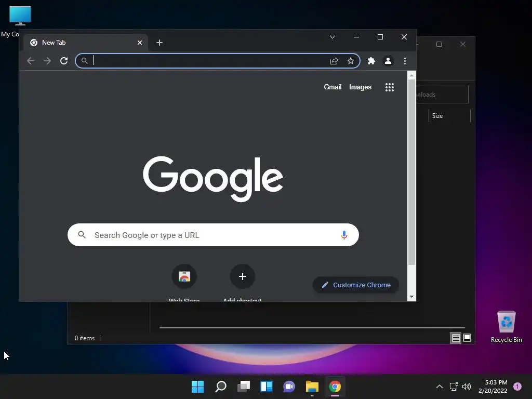
Task: Open the clock and date
Action: [493, 387]
